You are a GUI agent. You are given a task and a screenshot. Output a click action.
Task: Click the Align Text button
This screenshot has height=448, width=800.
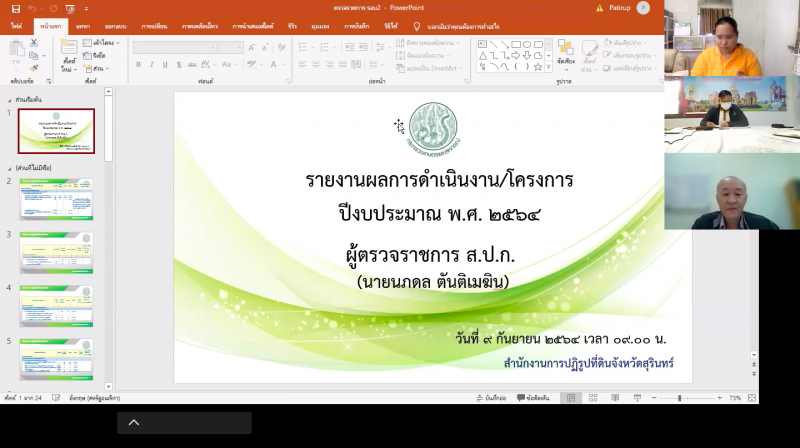tap(423, 55)
